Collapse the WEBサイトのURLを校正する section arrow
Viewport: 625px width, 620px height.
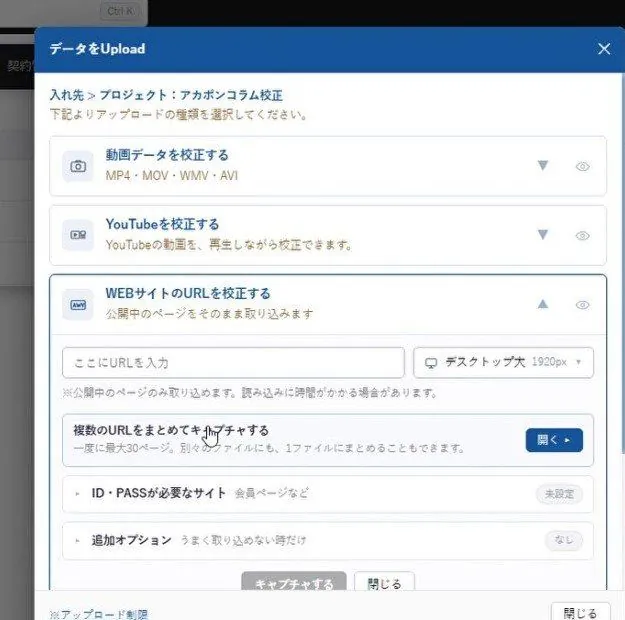[x=543, y=304]
